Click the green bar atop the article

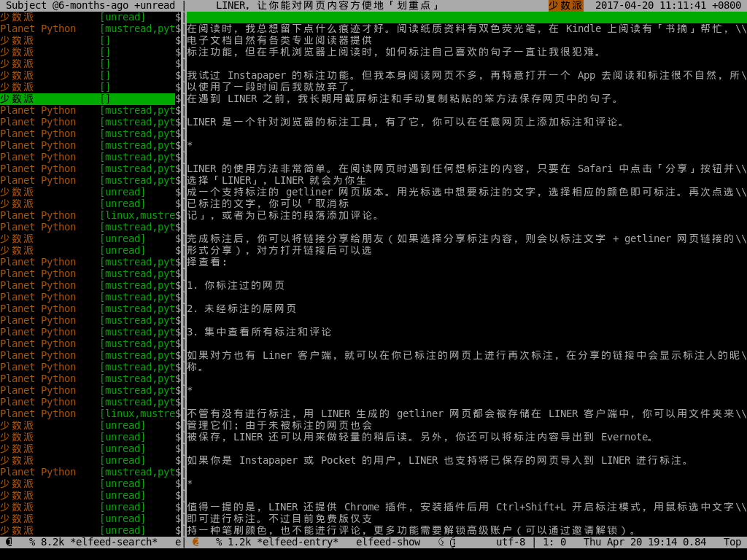467,17
